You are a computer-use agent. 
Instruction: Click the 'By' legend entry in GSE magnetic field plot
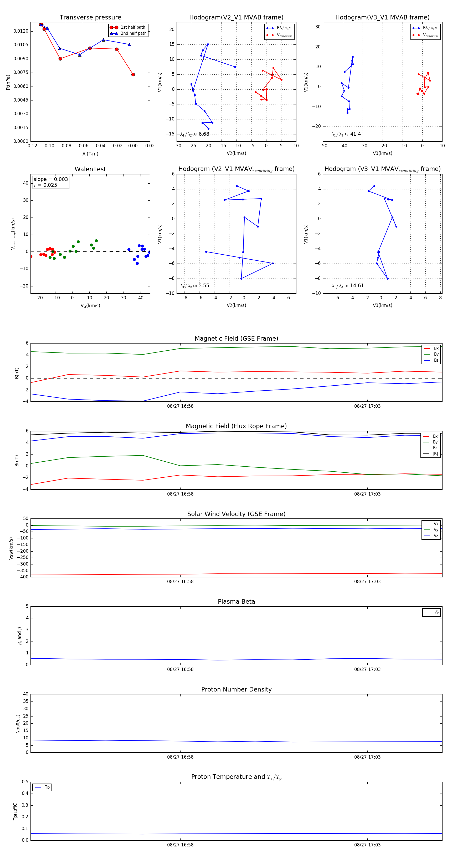(x=431, y=355)
